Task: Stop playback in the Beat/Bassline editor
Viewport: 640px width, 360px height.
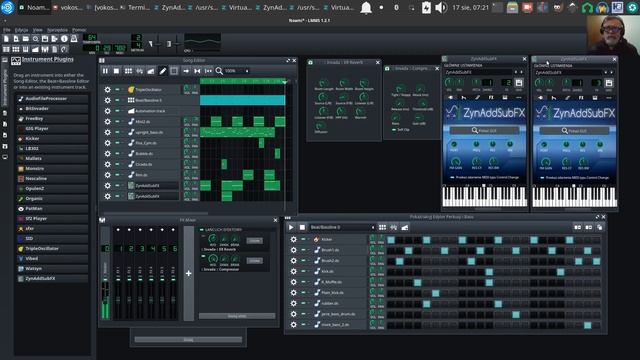Action: pos(302,227)
